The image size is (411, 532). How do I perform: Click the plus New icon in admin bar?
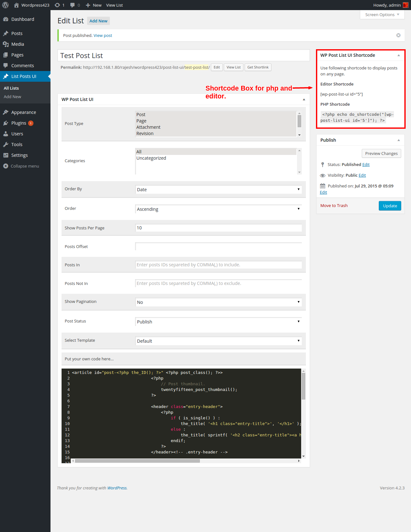[x=88, y=5]
